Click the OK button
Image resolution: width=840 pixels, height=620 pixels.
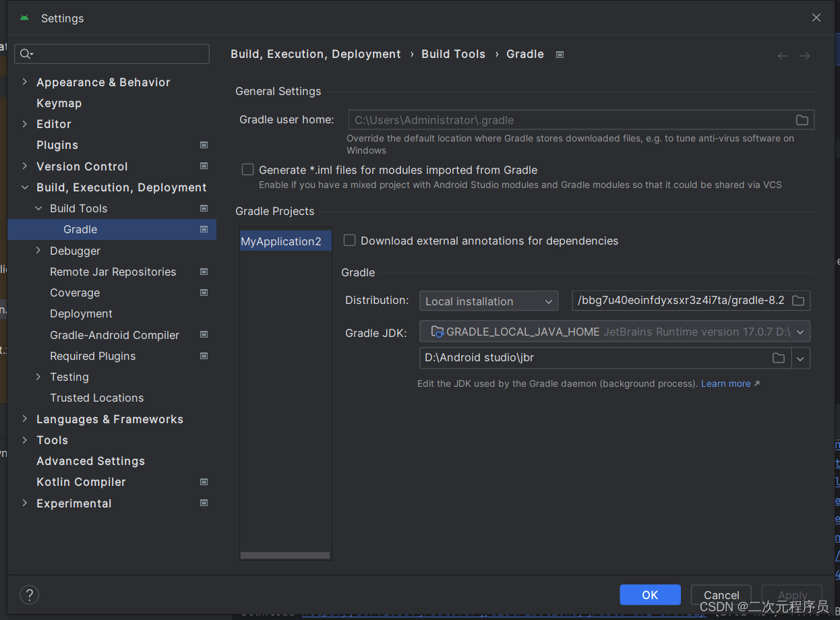point(650,594)
